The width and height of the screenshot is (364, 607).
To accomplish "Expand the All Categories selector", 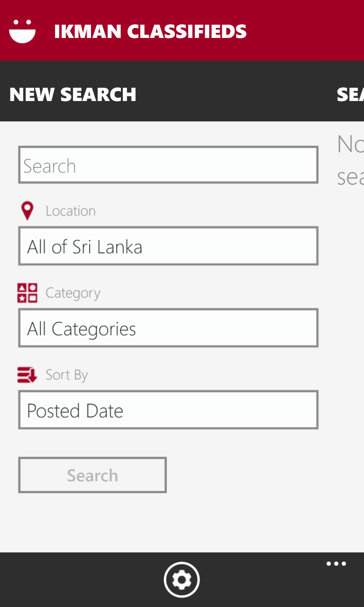I will click(168, 328).
